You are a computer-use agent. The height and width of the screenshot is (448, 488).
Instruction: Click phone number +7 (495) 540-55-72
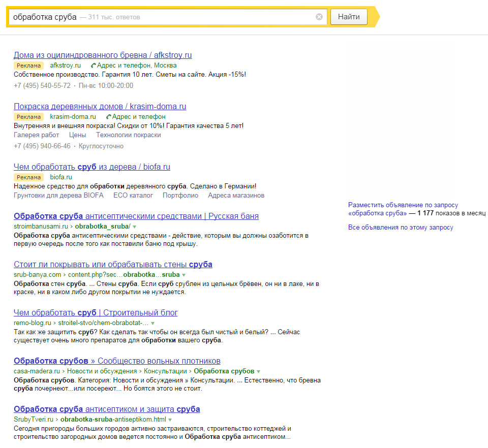coord(42,85)
